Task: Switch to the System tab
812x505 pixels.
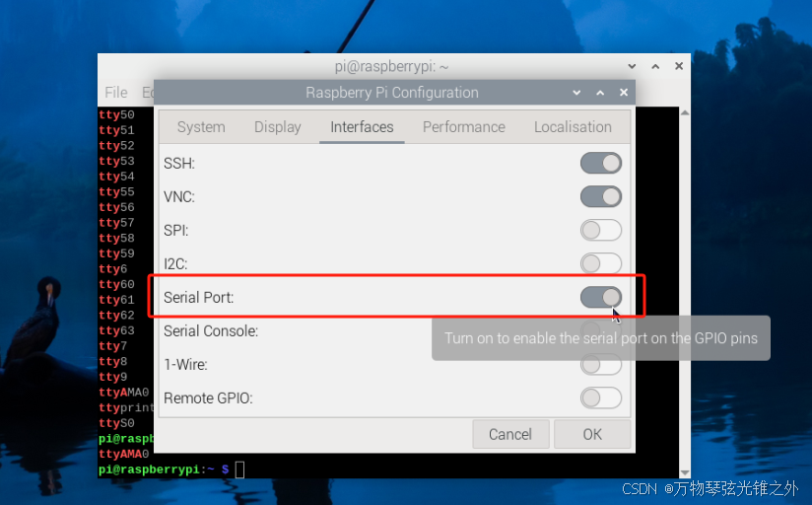Action: (201, 127)
